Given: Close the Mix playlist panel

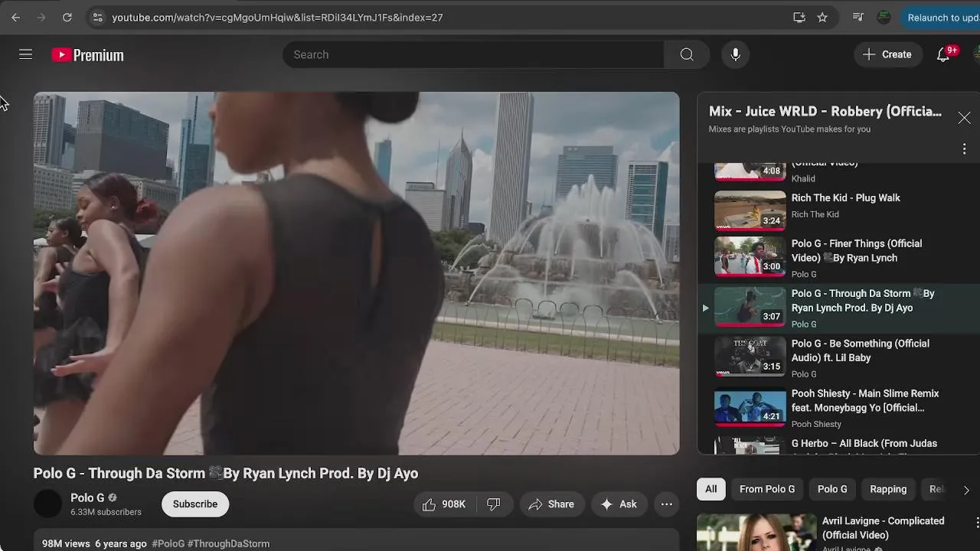Looking at the screenshot, I should (x=964, y=118).
